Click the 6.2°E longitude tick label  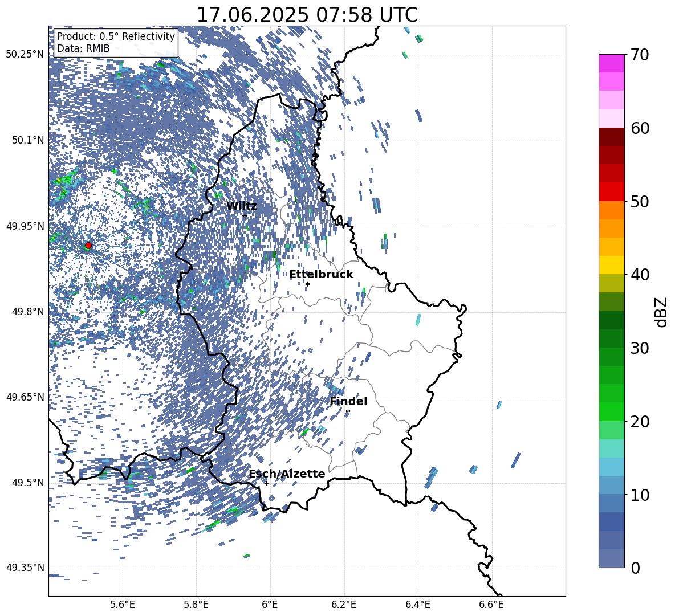click(x=344, y=605)
